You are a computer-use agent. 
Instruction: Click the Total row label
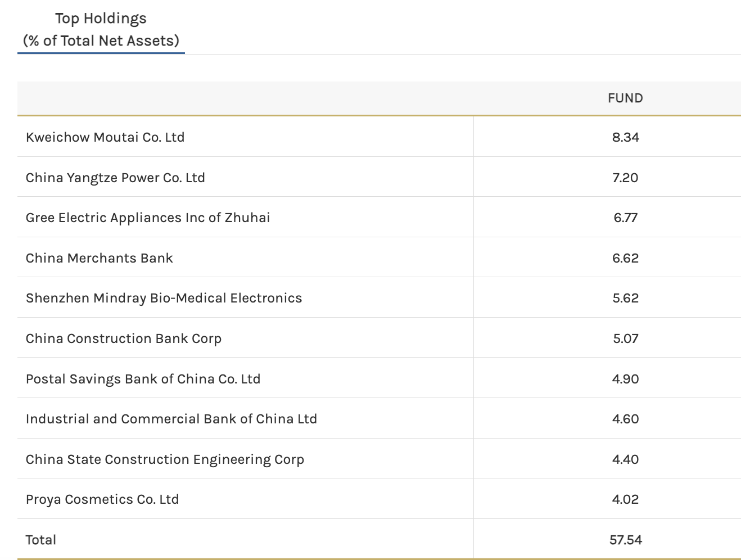pyautogui.click(x=41, y=540)
